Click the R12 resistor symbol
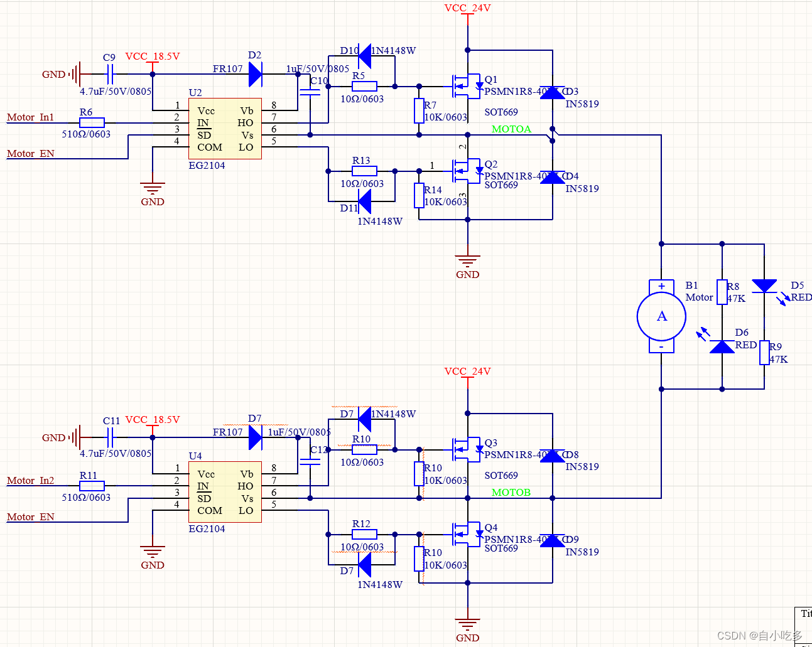 coord(364,534)
